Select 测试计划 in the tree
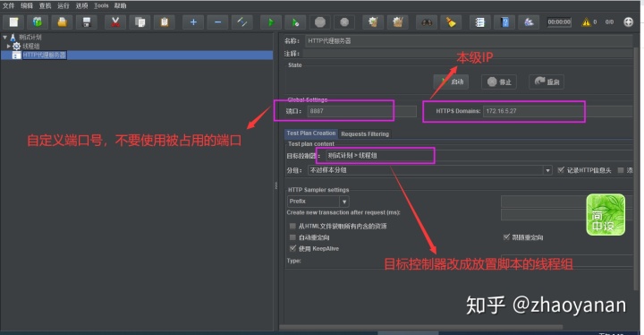Image resolution: width=644 pixels, height=335 pixels. tap(30, 37)
